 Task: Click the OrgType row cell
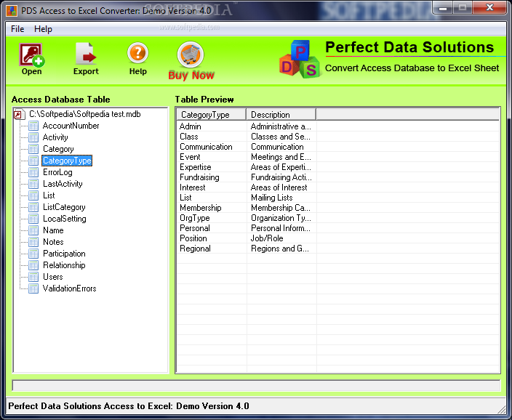195,218
